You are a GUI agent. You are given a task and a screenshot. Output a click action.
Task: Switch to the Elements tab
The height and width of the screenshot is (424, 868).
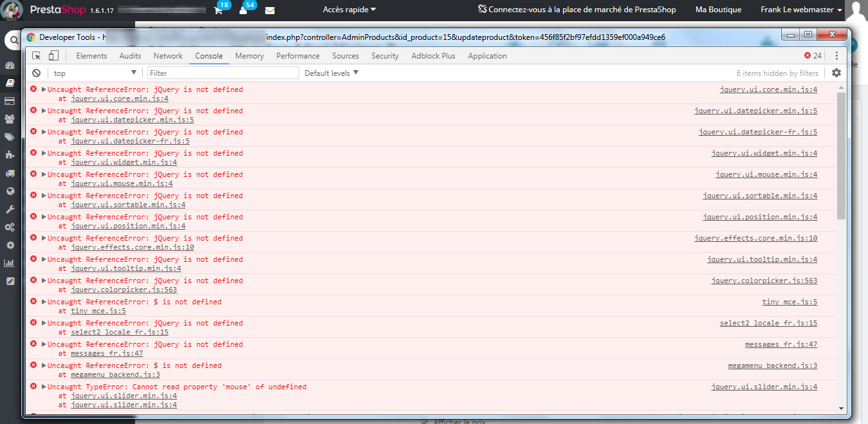(91, 56)
